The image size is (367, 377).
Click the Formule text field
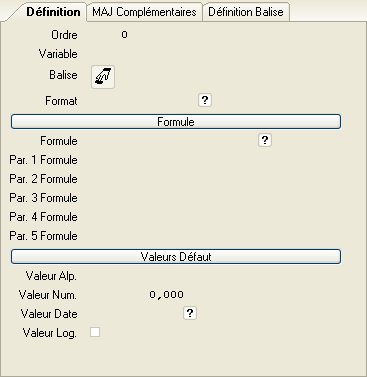pyautogui.click(x=169, y=141)
